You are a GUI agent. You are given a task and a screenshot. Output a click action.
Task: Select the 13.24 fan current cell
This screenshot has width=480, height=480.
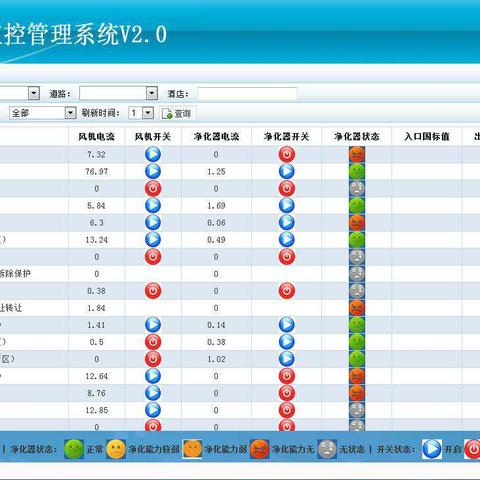point(96,240)
